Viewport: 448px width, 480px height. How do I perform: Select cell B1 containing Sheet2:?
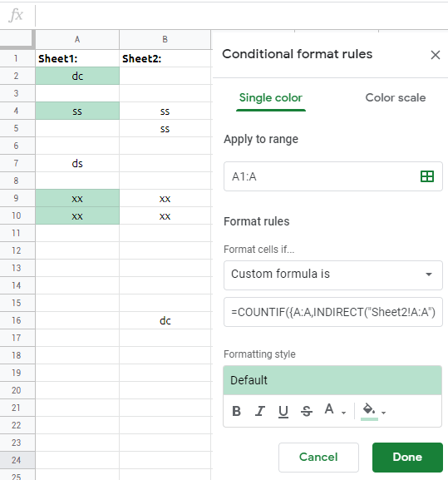pyautogui.click(x=165, y=58)
